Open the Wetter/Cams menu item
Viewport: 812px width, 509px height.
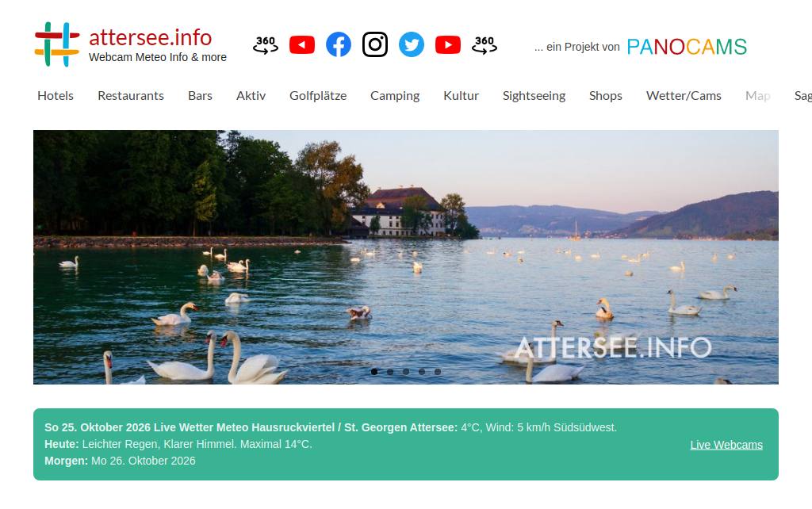pyautogui.click(x=684, y=96)
